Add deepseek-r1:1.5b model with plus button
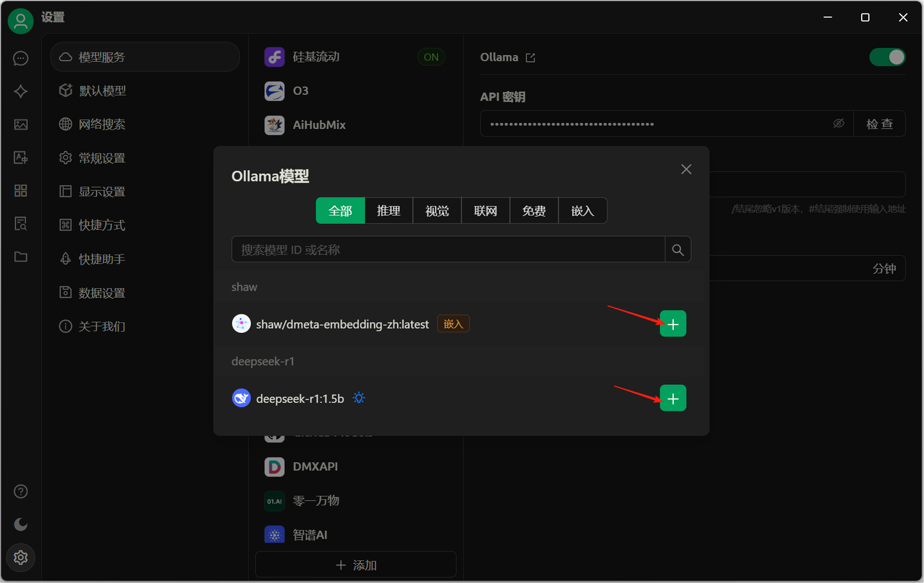The width and height of the screenshot is (924, 583). coord(673,398)
